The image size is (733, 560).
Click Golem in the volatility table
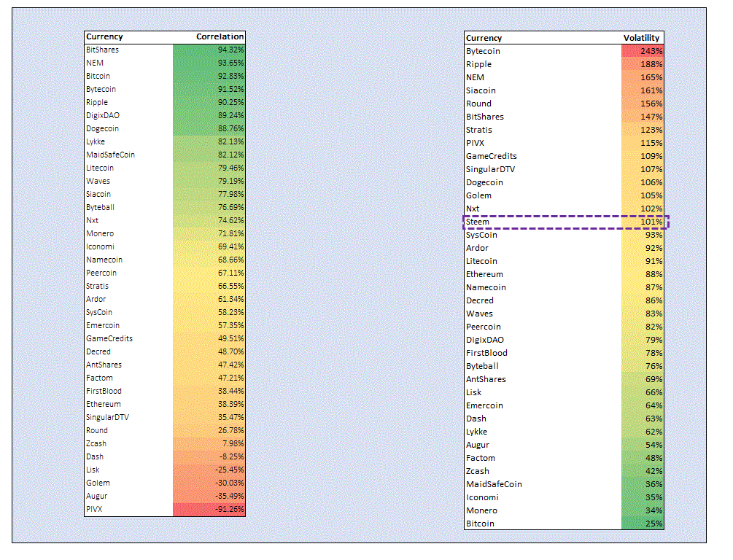[x=478, y=195]
